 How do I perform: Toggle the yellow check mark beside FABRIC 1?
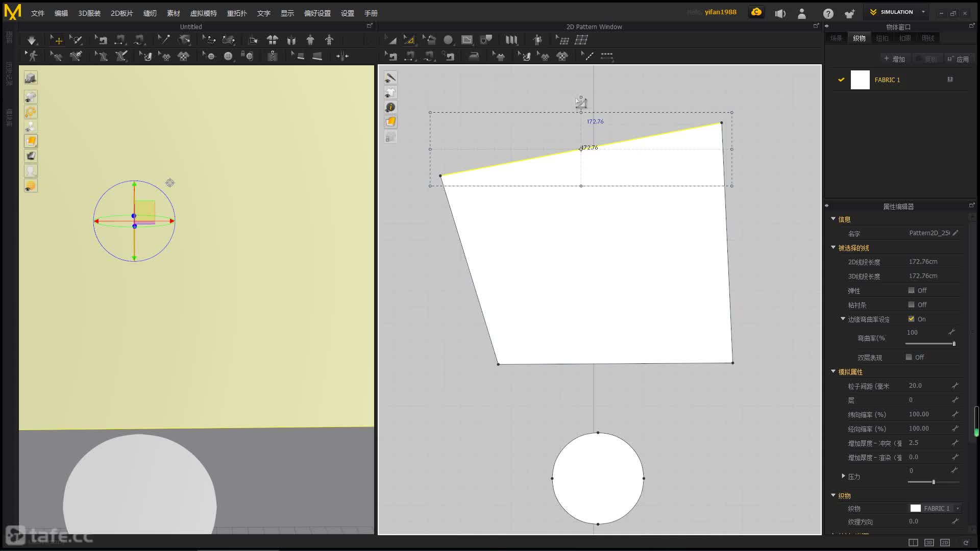[841, 80]
